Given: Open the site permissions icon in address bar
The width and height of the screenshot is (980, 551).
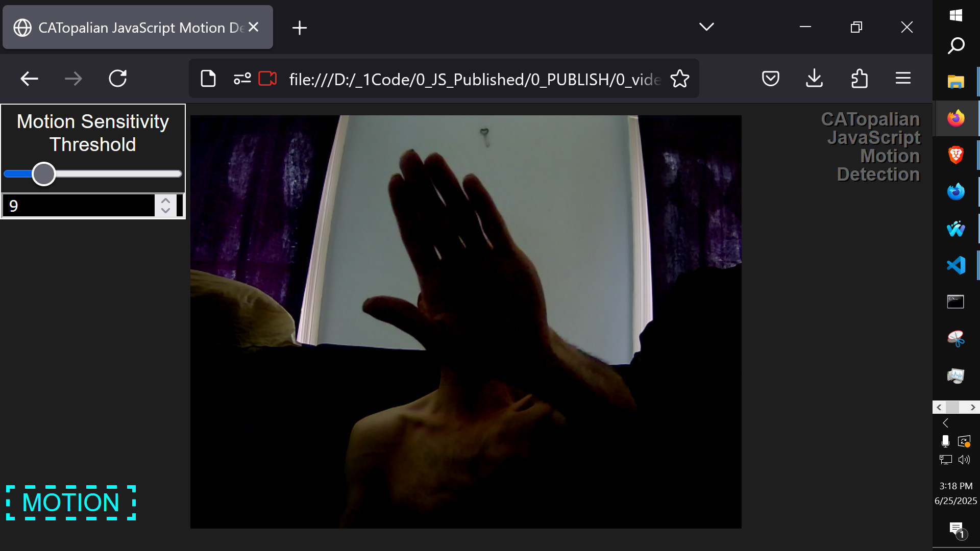Looking at the screenshot, I should tap(242, 79).
